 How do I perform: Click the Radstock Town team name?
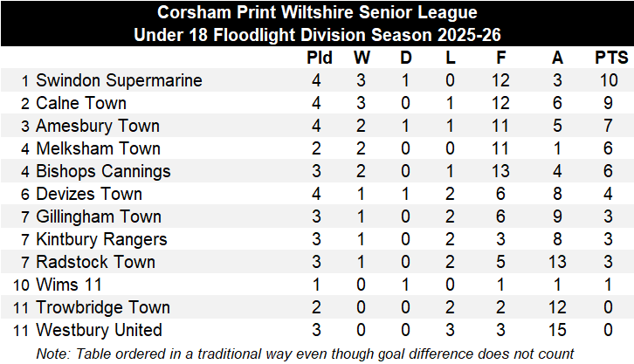coord(95,262)
